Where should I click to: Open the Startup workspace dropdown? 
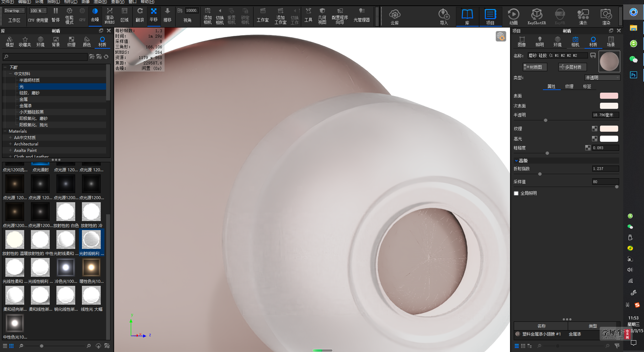tap(14, 11)
